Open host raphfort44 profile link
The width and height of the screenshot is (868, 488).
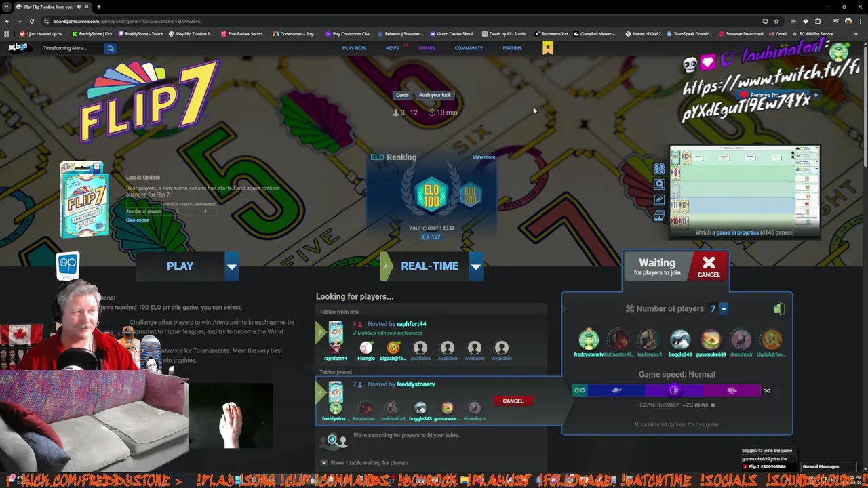(411, 324)
